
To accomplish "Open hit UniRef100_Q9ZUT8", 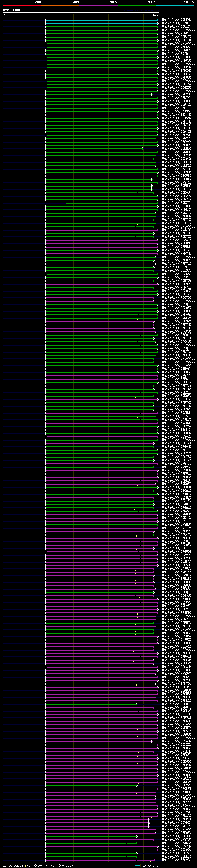I will coord(177,23).
